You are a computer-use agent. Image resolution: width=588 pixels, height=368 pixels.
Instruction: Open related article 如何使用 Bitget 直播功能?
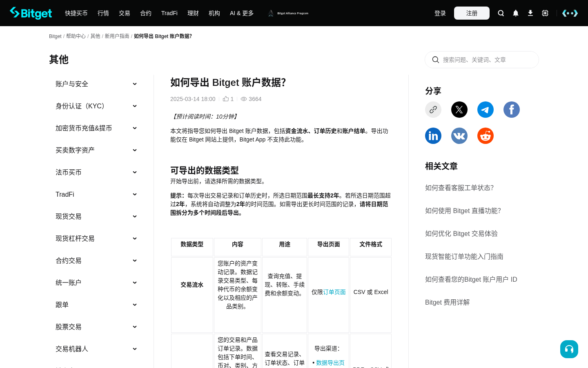coord(463,211)
